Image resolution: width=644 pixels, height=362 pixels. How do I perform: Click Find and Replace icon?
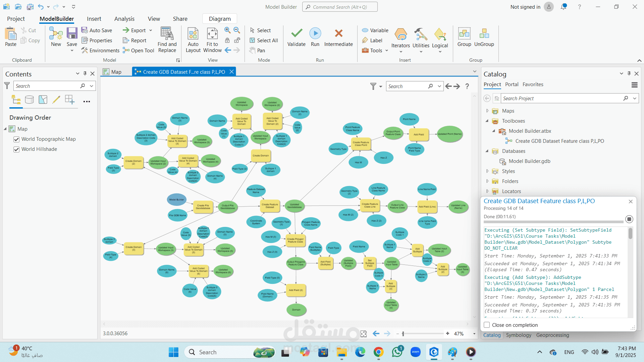(x=167, y=34)
